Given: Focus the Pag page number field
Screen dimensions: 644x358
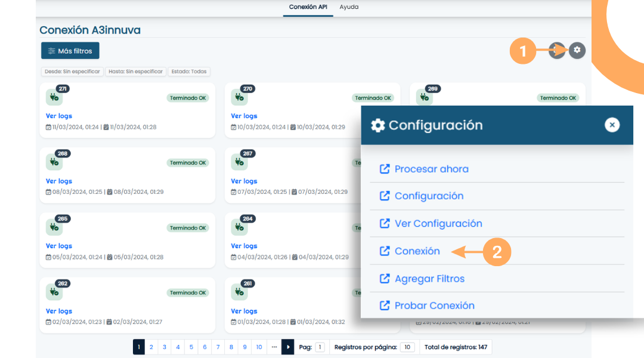Looking at the screenshot, I should 320,347.
